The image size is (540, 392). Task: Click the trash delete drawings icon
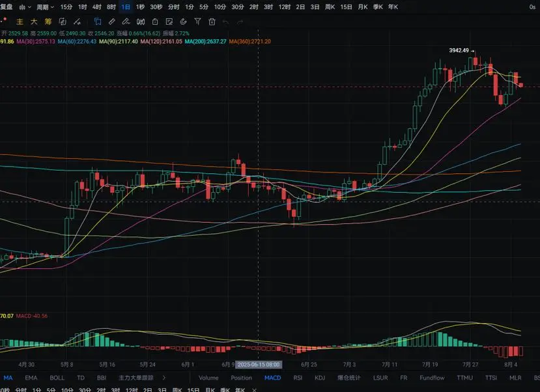coord(212,21)
